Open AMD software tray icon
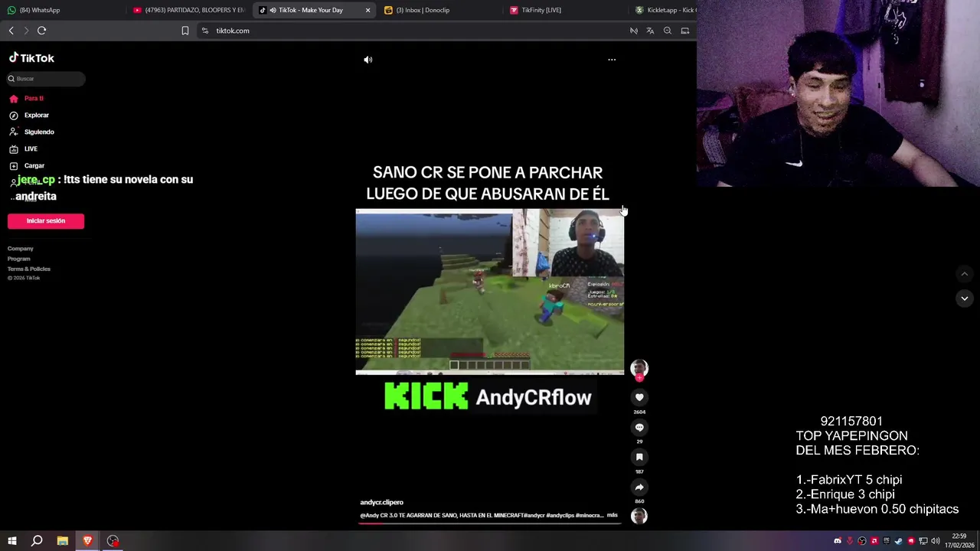 pyautogui.click(x=874, y=541)
